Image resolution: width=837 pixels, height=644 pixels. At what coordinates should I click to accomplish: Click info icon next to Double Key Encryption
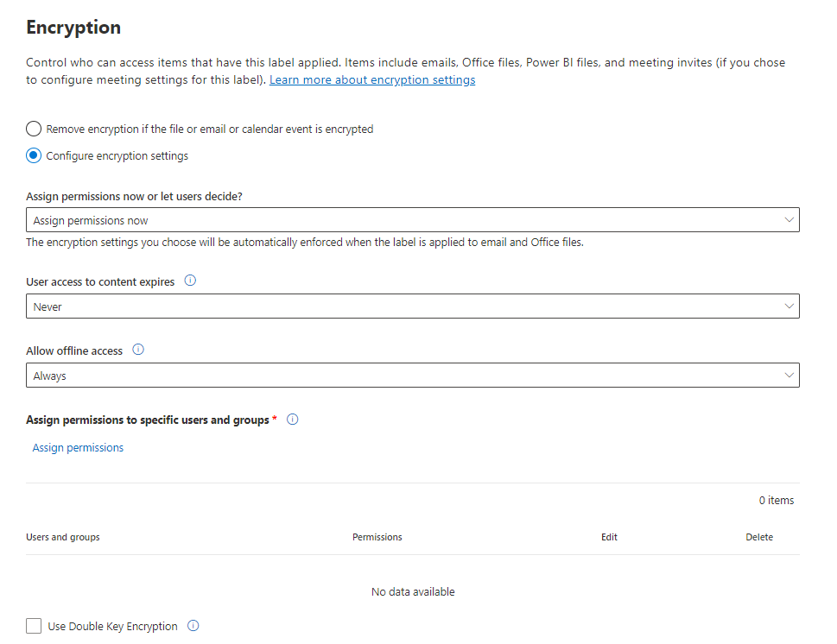[x=193, y=626]
